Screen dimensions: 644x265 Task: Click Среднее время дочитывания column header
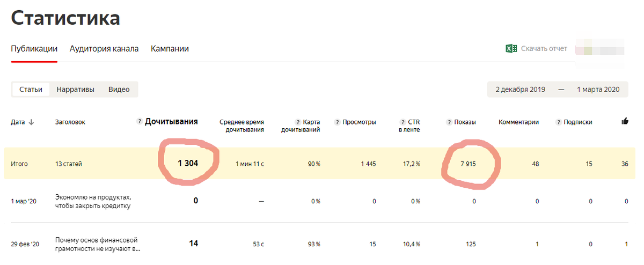pos(241,126)
